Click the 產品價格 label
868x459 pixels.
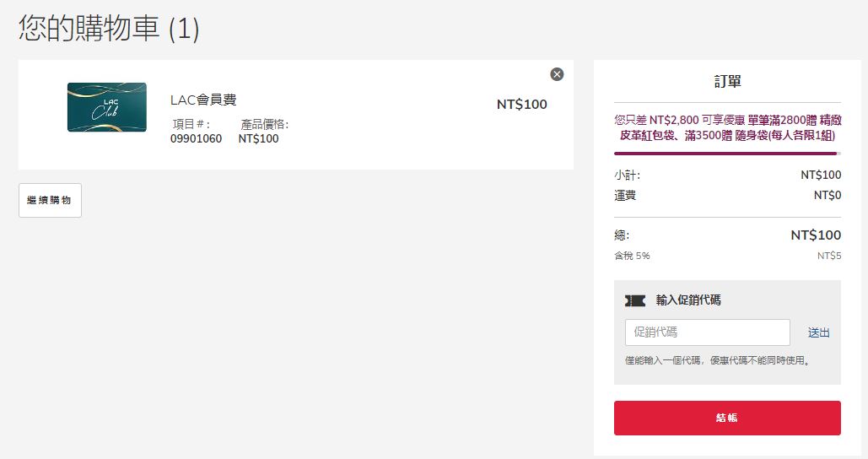(x=265, y=124)
